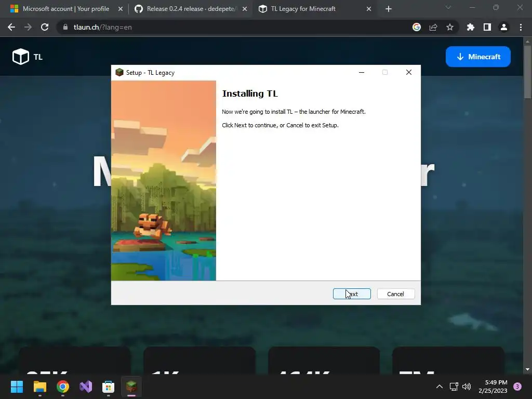The height and width of the screenshot is (399, 532).
Task: Share this page via share icon
Action: 433,27
